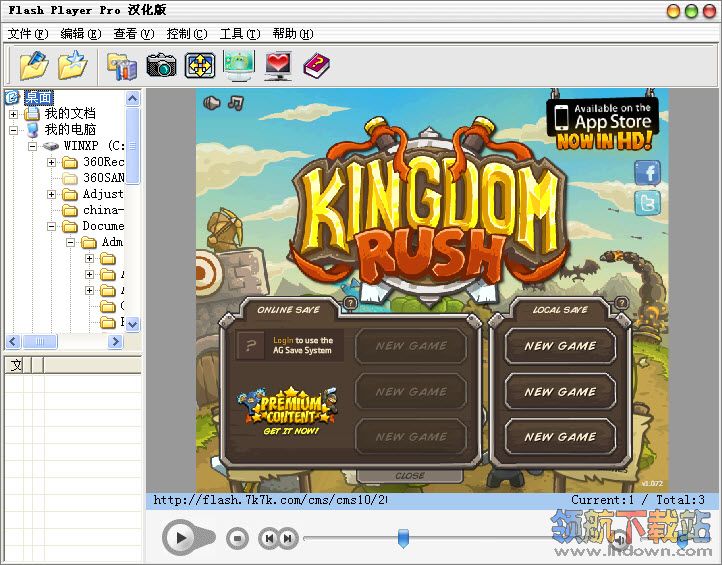The height and width of the screenshot is (565, 722).
Task: Expand the 360Rec folder node
Action: [x=52, y=162]
